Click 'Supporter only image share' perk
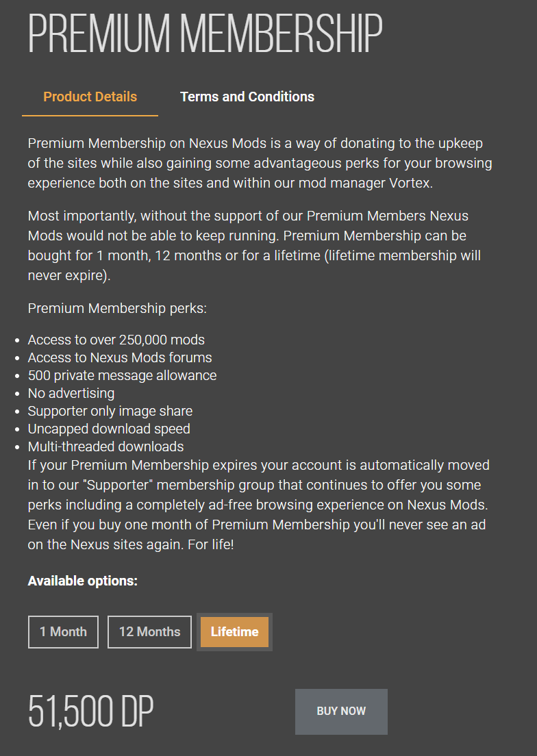Viewport: 537px width, 756px height. click(x=110, y=412)
